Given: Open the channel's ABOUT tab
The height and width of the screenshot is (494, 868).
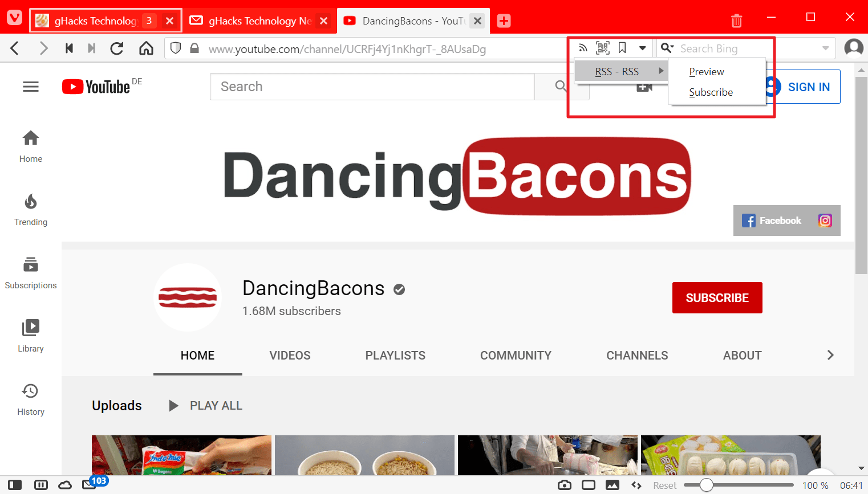Looking at the screenshot, I should coord(742,356).
